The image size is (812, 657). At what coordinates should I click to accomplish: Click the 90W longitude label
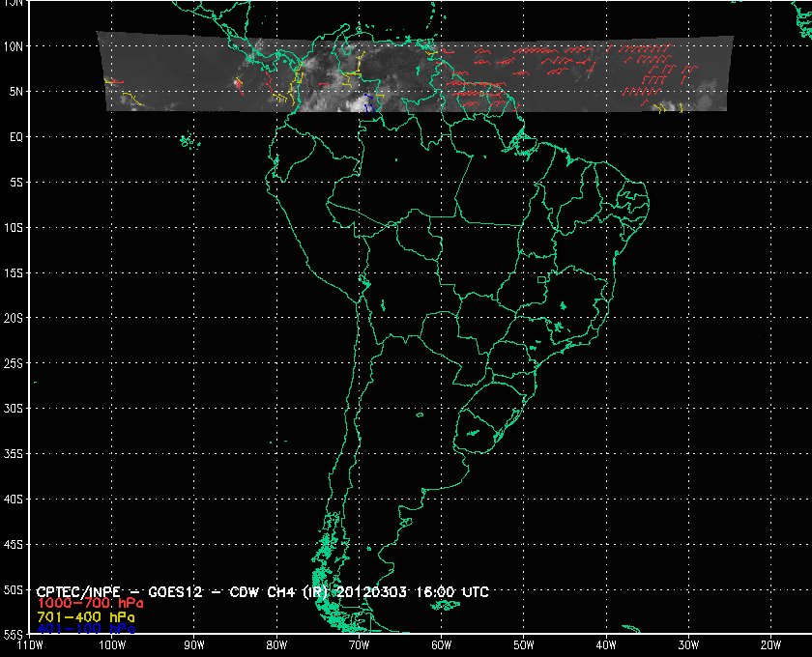[194, 645]
